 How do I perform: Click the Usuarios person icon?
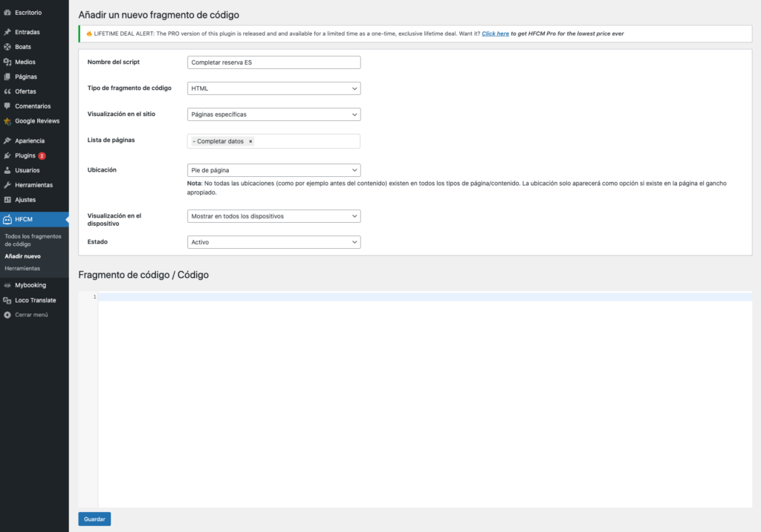click(x=7, y=170)
